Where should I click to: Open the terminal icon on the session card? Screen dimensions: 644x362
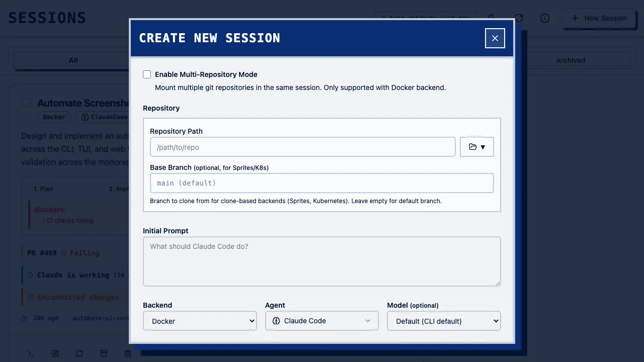tap(31, 353)
